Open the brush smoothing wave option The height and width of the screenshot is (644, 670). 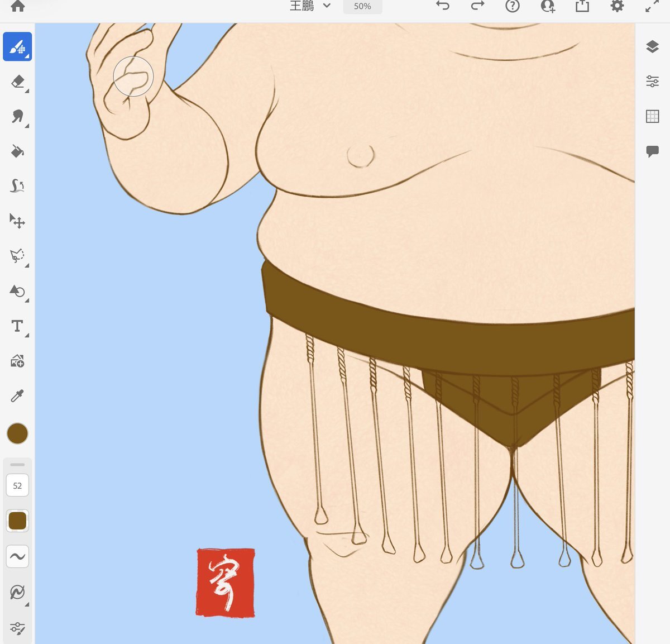click(17, 556)
